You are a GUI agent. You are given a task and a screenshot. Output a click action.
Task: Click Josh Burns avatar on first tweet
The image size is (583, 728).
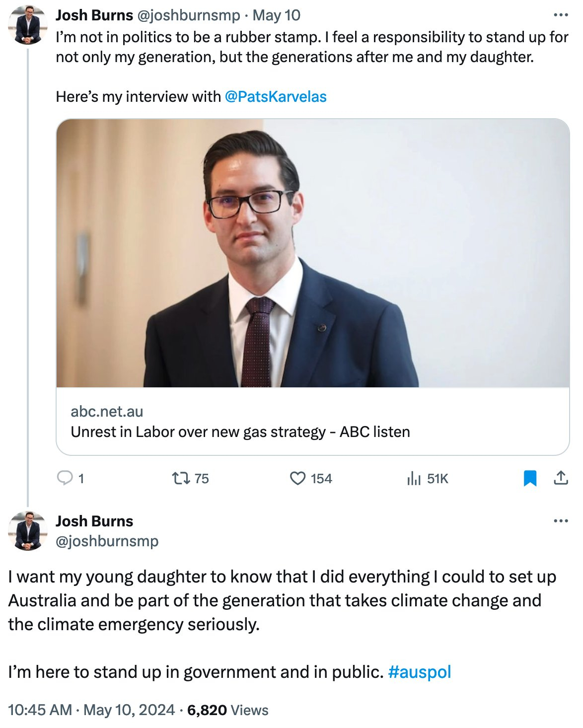(28, 25)
